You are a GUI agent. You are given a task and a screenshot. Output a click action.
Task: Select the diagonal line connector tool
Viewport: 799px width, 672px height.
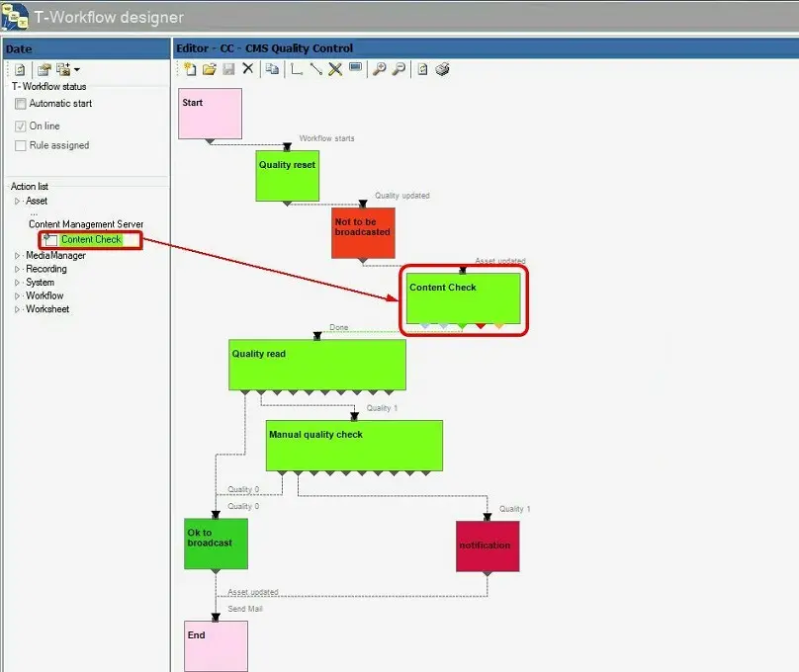tap(315, 69)
